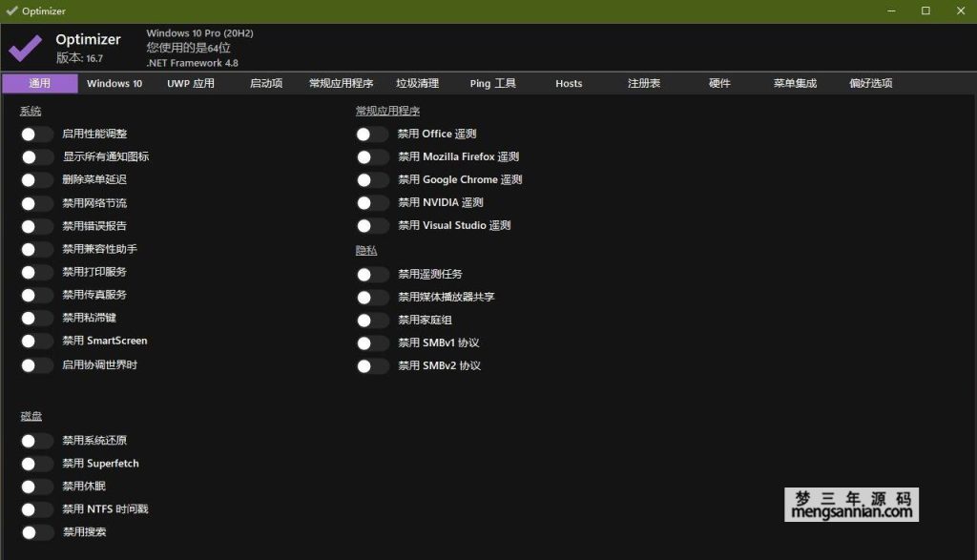Enable 禁用 Office 遥测 switch
977x560 pixels.
373,134
